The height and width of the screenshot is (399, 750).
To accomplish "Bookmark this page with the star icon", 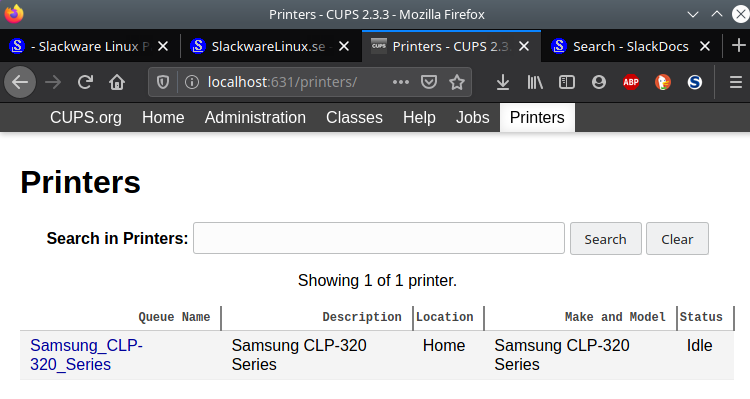I will (x=457, y=82).
